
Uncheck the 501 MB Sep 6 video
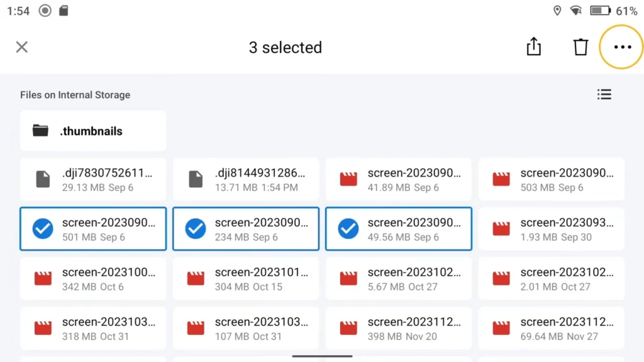(43, 229)
